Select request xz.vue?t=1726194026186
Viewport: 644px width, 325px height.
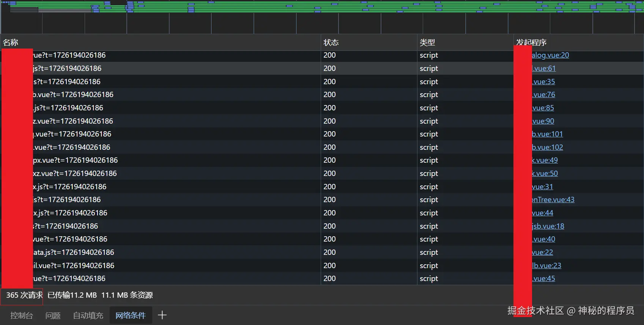coord(75,174)
